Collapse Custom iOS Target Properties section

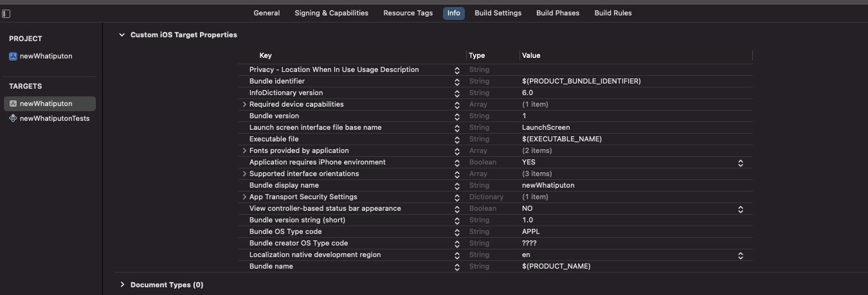122,35
